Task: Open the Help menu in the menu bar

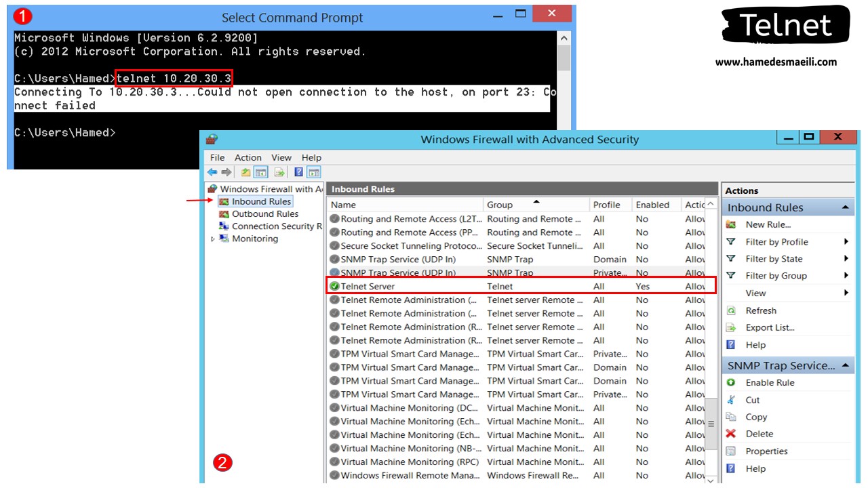Action: point(311,157)
